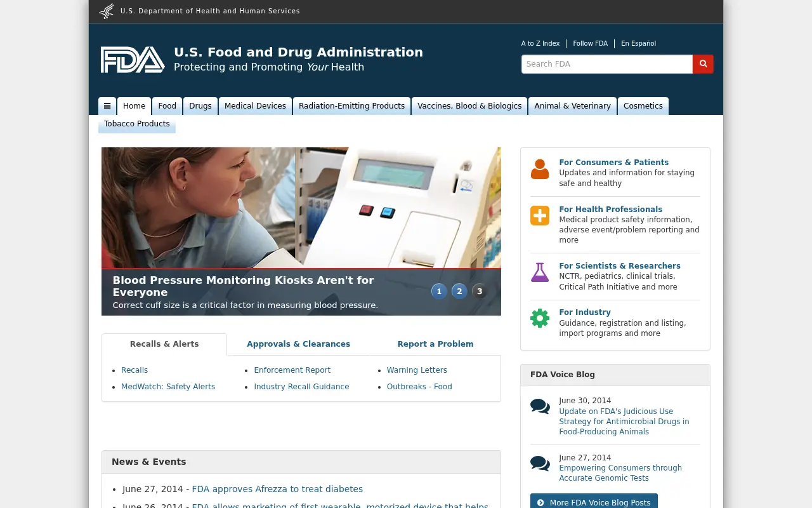
Task: Open FDA approves Afrezza to treat diabetes
Action: point(277,489)
